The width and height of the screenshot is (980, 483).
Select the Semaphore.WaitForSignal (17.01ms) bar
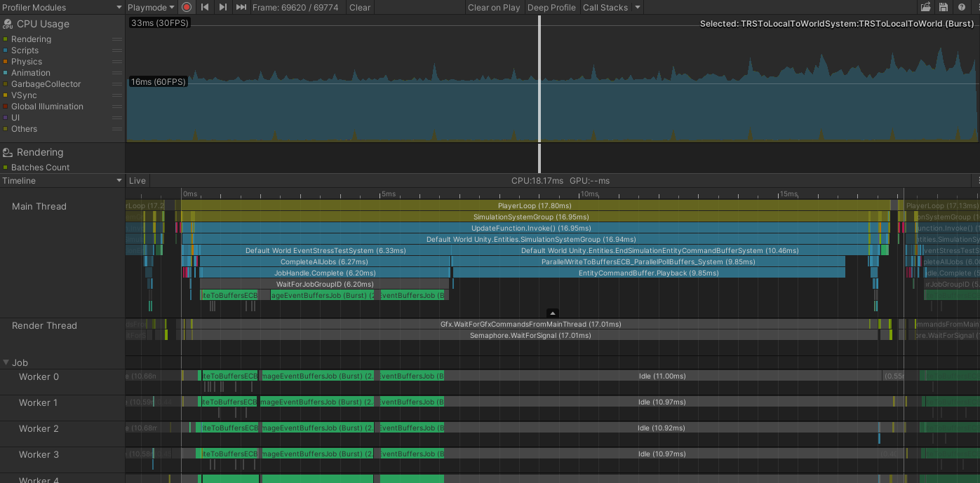coord(530,336)
